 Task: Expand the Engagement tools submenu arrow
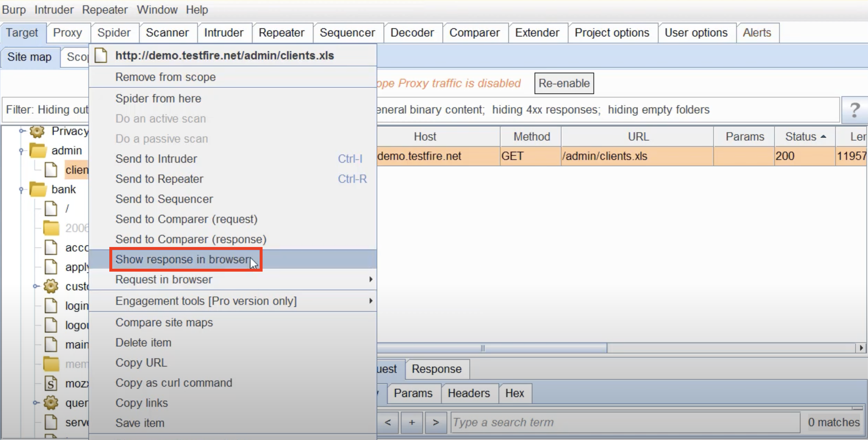pos(371,301)
